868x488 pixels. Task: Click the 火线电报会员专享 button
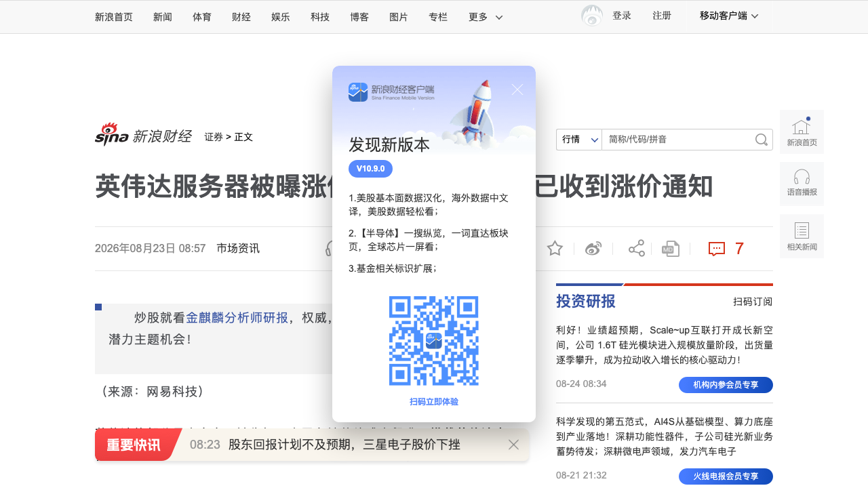pyautogui.click(x=726, y=476)
